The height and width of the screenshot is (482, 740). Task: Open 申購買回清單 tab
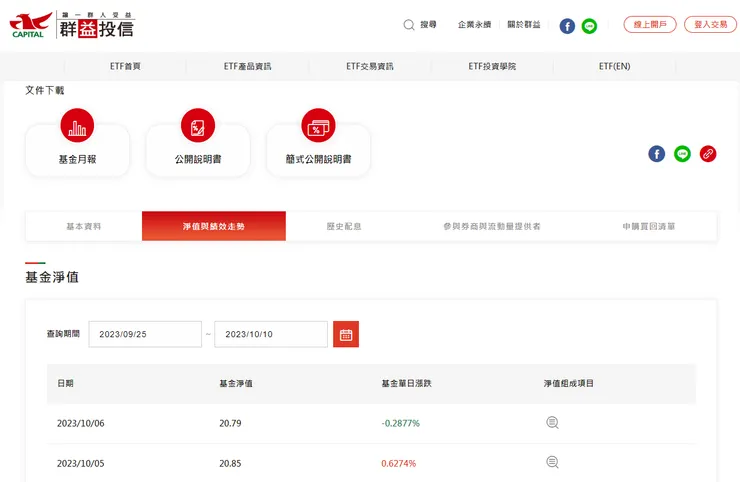pos(649,227)
